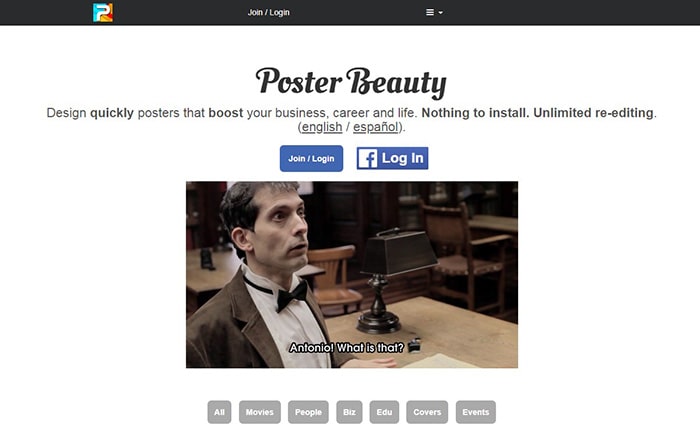700x443 pixels.
Task: Open Join / Login in the top navbar
Action: pyautogui.click(x=269, y=13)
